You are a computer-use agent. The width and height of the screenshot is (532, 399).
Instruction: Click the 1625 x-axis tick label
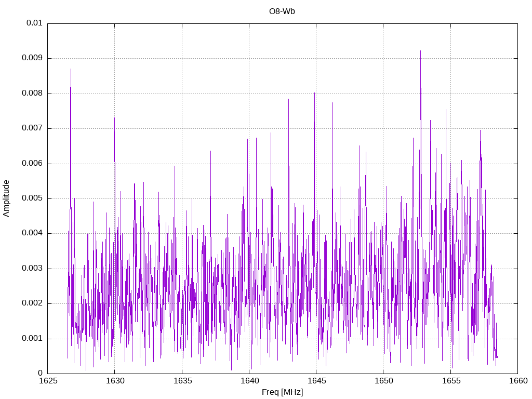pos(48,381)
